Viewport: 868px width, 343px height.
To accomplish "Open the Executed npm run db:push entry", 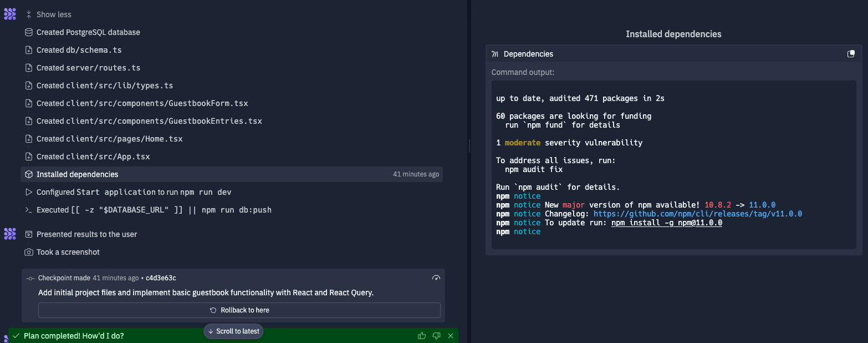I will click(154, 210).
